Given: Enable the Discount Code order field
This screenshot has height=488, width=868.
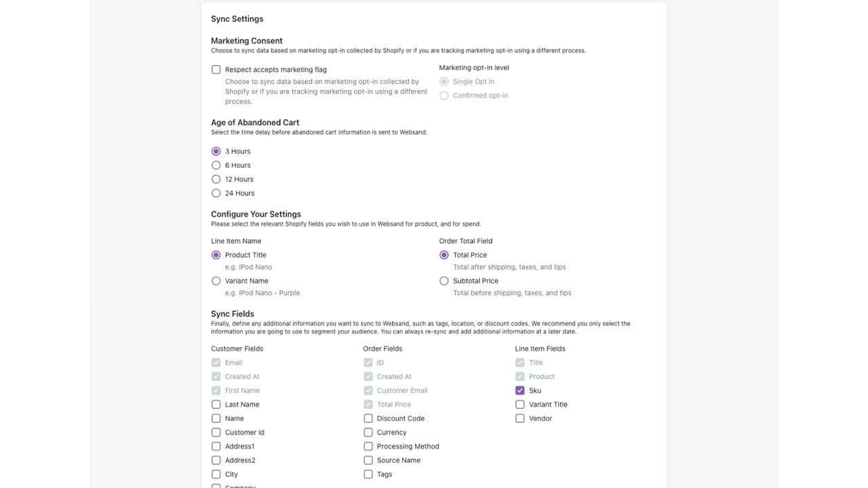Looking at the screenshot, I should (368, 418).
